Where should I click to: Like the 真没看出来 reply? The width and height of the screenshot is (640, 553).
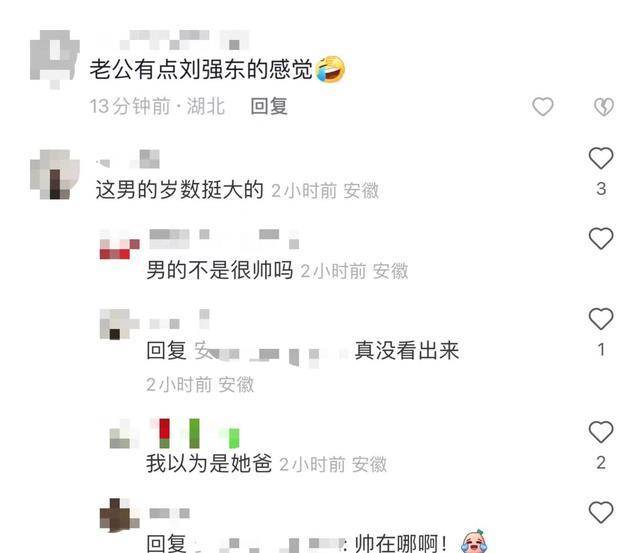click(601, 319)
